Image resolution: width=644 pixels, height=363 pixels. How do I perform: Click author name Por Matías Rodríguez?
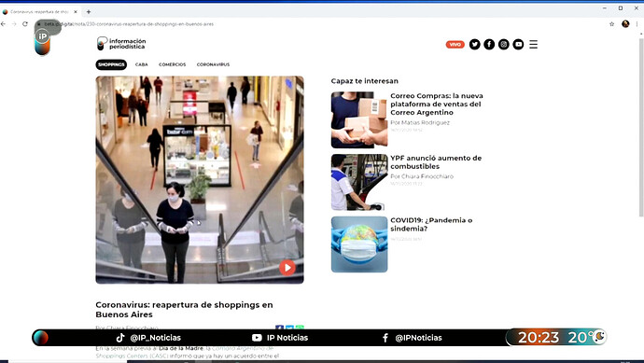tap(420, 122)
